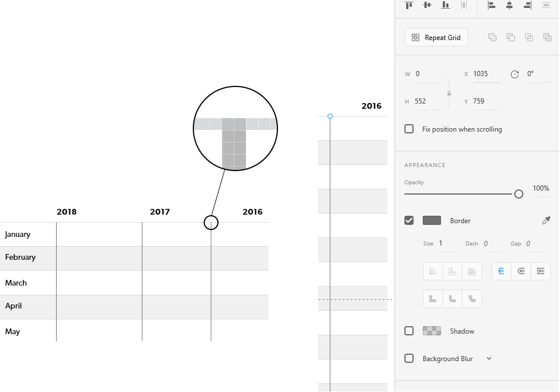Pick border color with the eyedropper
Image resolution: width=560 pixels, height=392 pixels.
546,220
